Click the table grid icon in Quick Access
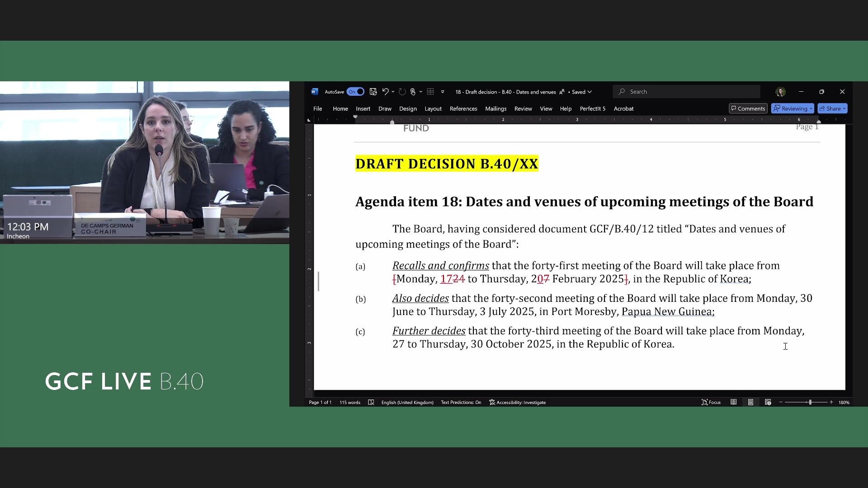The width and height of the screenshot is (868, 488). [430, 92]
